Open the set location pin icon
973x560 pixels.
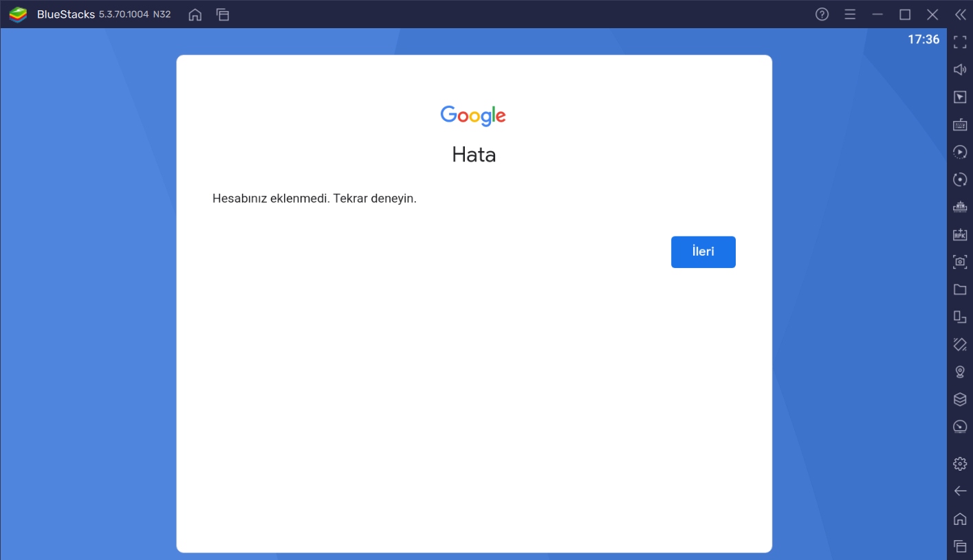tap(960, 372)
